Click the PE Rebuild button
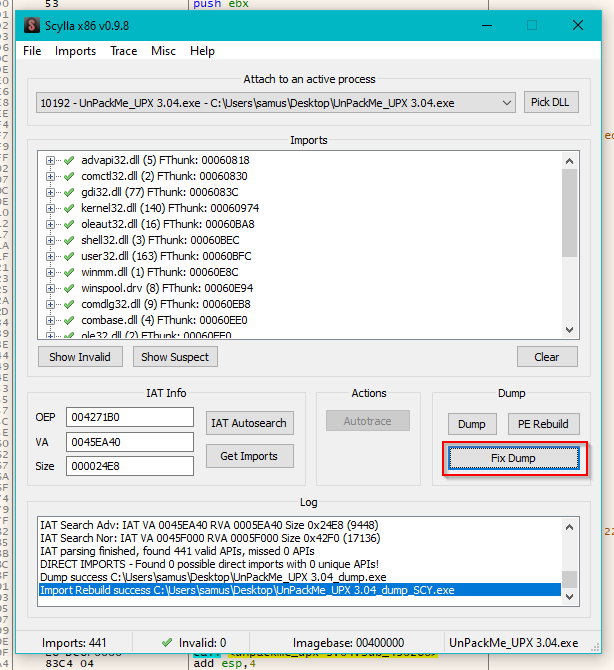Image resolution: width=614 pixels, height=670 pixels. point(543,424)
